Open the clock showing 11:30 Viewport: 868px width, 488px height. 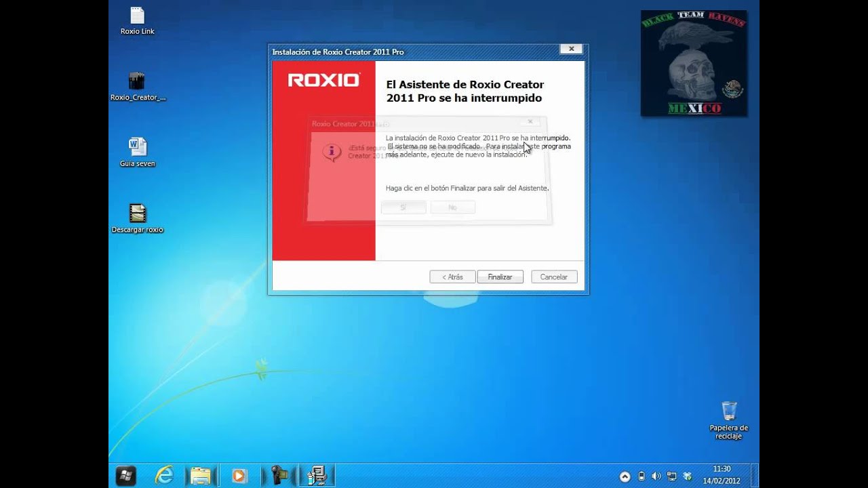pyautogui.click(x=722, y=469)
